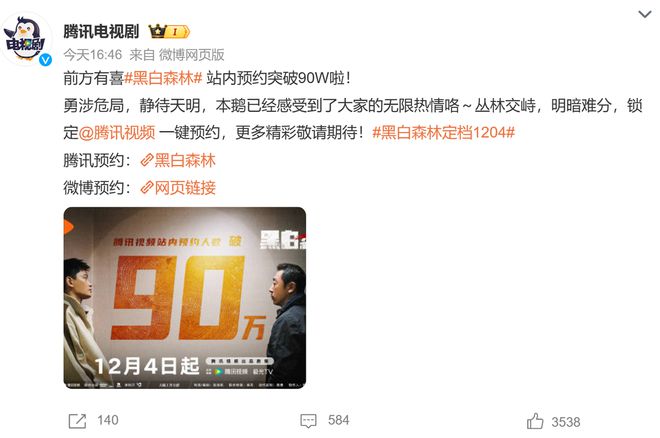Click the comment count 584

tap(338, 420)
